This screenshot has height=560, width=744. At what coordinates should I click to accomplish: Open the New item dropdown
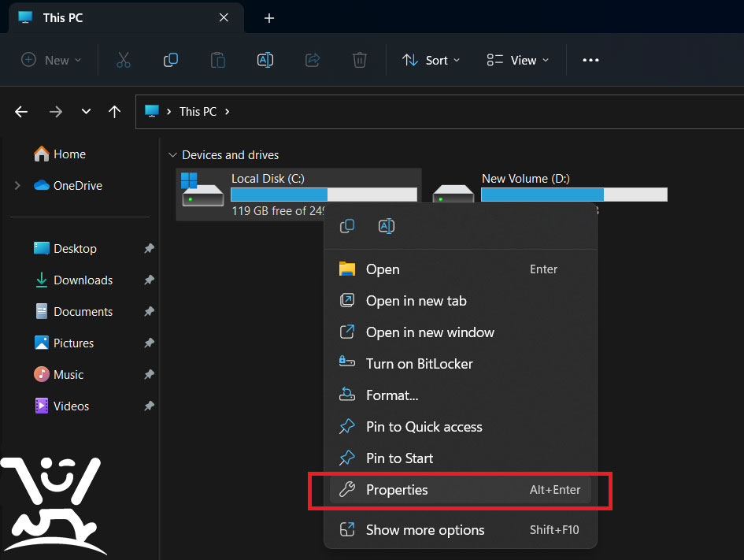pos(51,61)
